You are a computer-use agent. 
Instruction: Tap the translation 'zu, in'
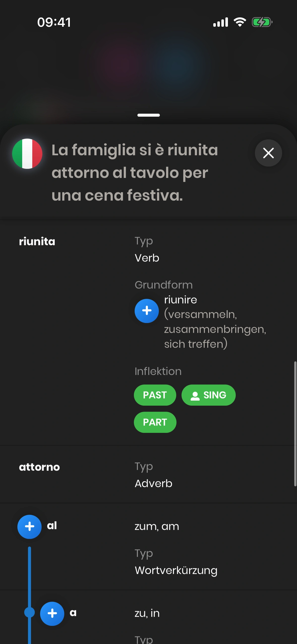(x=147, y=613)
